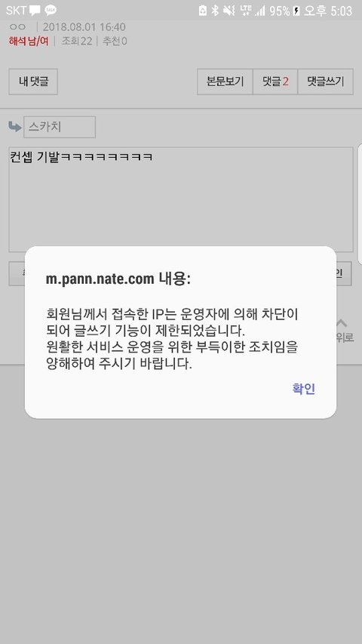Switch to the 댓글 2 tab
This screenshot has height=644, width=362.
pyautogui.click(x=275, y=82)
